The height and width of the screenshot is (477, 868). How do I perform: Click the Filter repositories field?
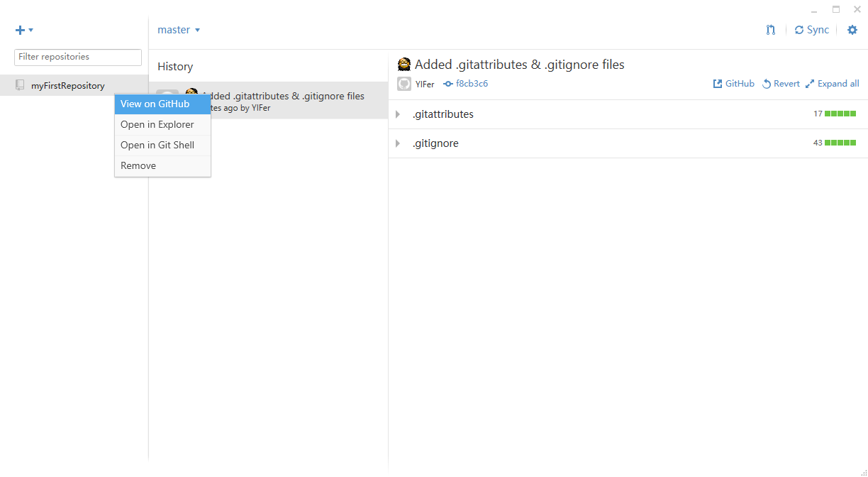tap(78, 57)
